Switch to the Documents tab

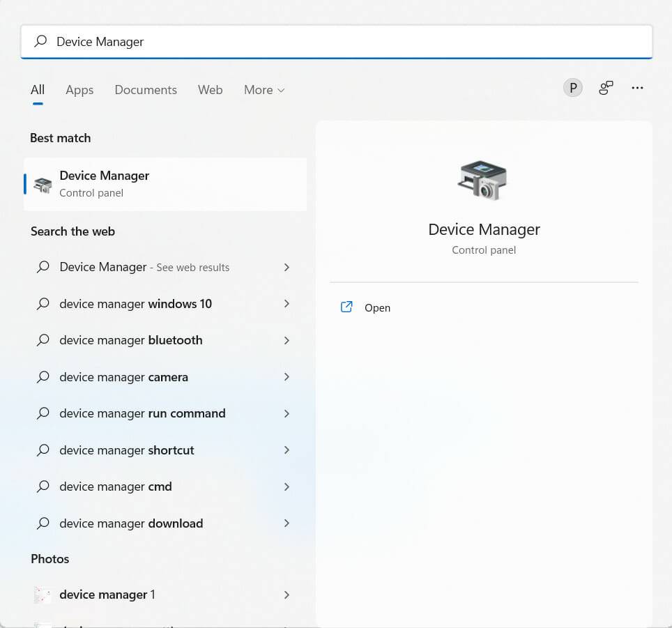(145, 90)
